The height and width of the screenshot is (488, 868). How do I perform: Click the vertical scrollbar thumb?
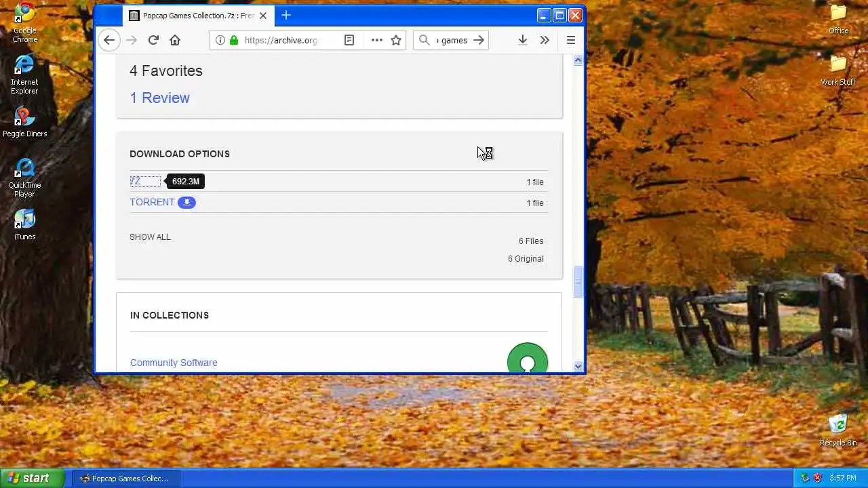click(x=578, y=282)
